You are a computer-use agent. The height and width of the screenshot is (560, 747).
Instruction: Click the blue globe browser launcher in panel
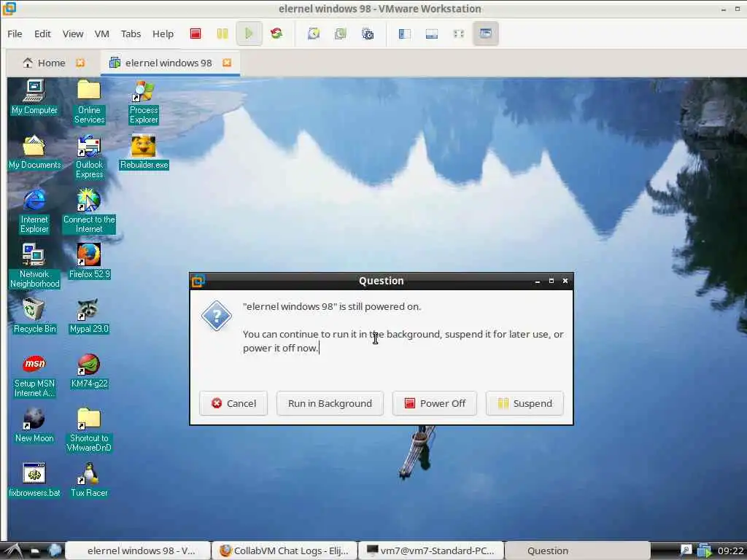(x=55, y=551)
